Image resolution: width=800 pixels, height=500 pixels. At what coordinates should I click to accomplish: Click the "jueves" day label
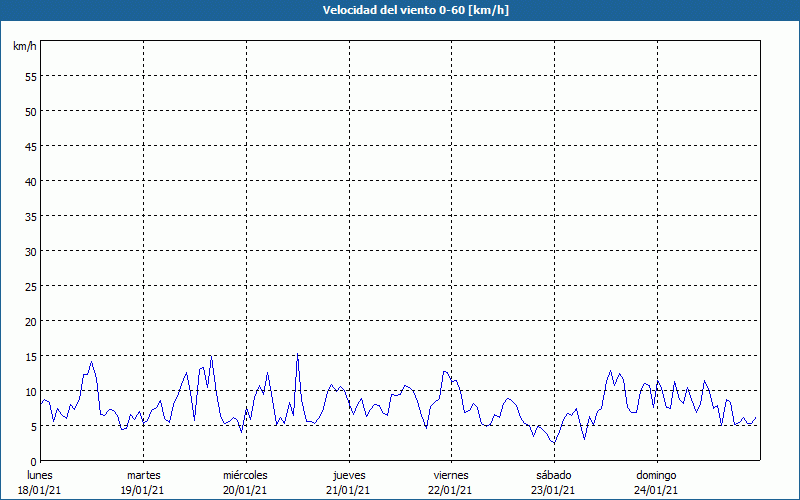(349, 475)
